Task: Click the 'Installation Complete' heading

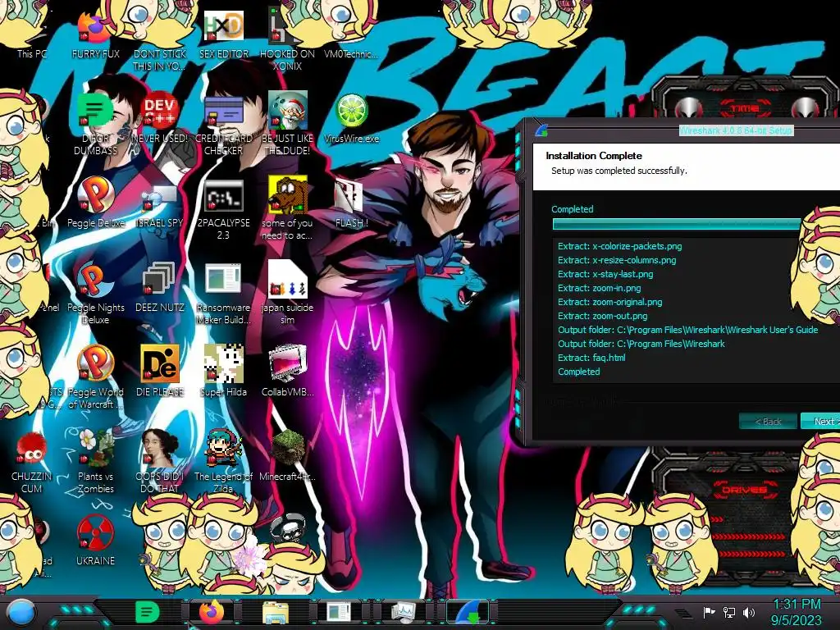Action: 594,156
